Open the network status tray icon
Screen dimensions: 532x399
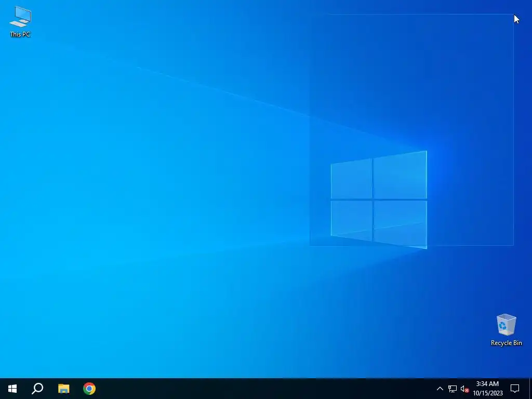453,389
